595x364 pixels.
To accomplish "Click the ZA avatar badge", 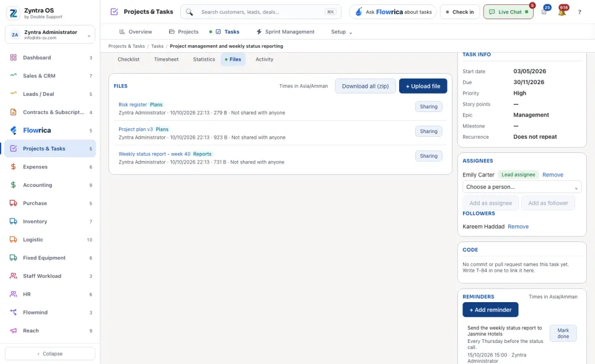I will 15,35.
